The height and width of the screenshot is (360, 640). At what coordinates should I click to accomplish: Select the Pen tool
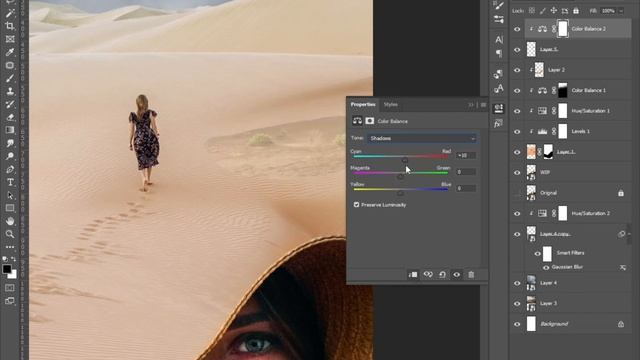tap(10, 169)
